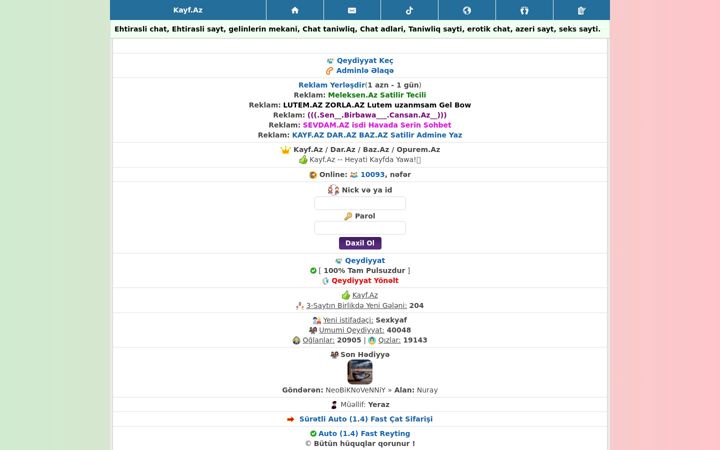Image resolution: width=720 pixels, height=450 pixels.
Task: Open the LUTEM.AZ ZORLA.AZ ad link
Action: click(x=377, y=105)
